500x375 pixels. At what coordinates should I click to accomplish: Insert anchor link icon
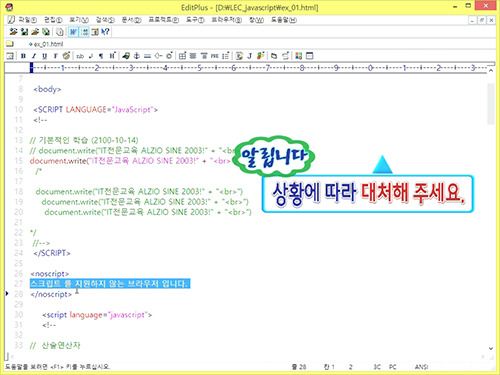click(x=136, y=56)
